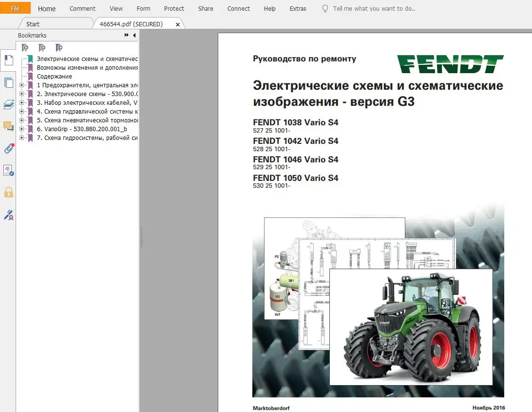Expand bookmark '4. Схема гидравлической системы'

pos(21,112)
